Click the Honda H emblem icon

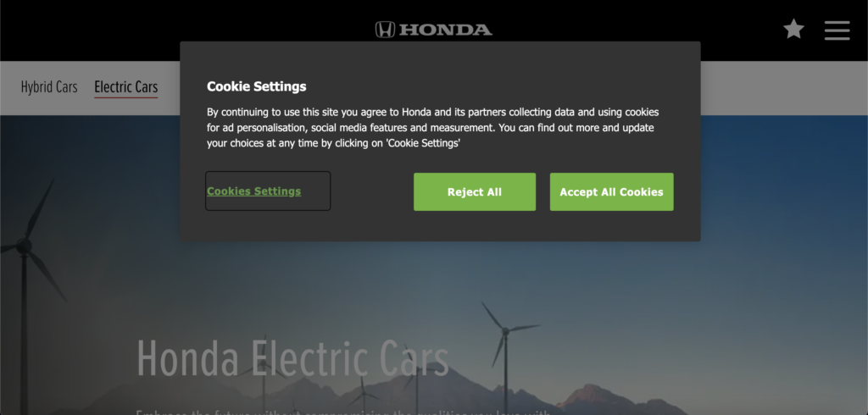(x=385, y=30)
